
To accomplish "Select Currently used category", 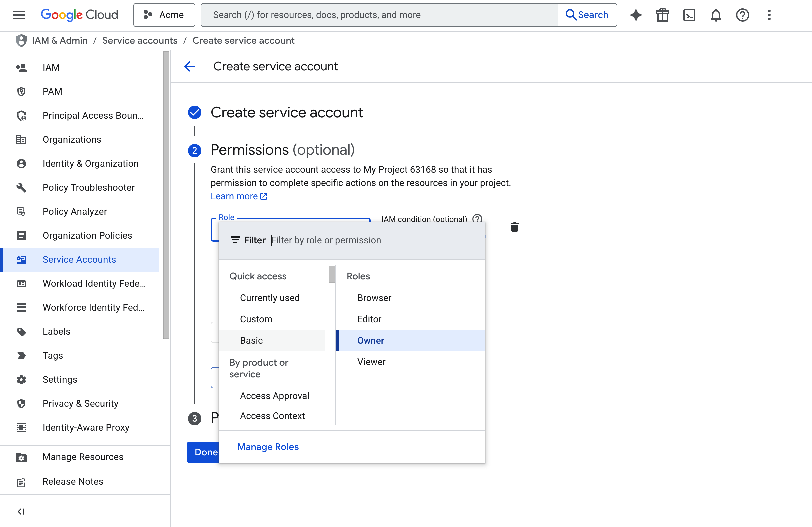I will coord(272,297).
